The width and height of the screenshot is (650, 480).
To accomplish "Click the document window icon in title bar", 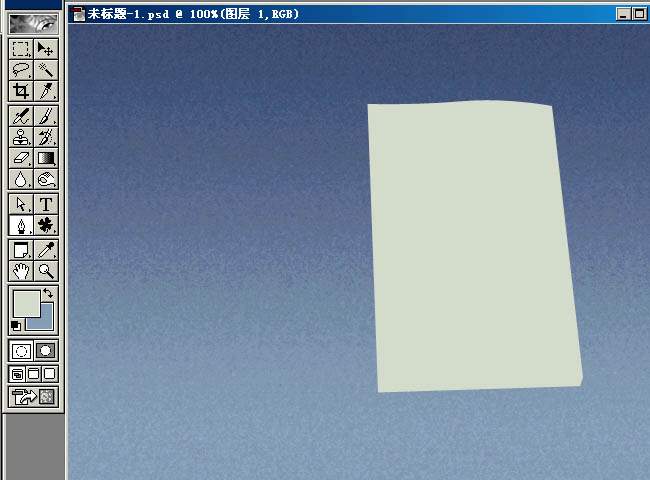I will click(x=78, y=14).
